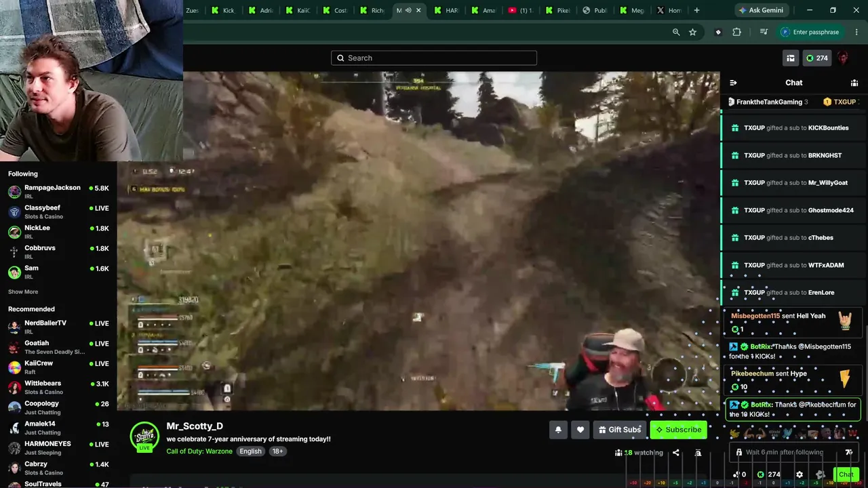The width and height of the screenshot is (868, 488).
Task: Send message with green Chat button
Action: pos(846,474)
